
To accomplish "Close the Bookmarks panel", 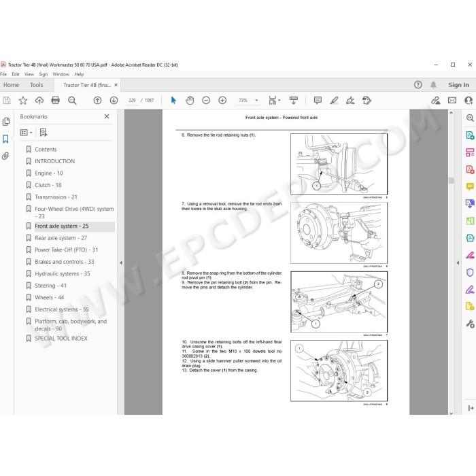I will click(x=107, y=116).
